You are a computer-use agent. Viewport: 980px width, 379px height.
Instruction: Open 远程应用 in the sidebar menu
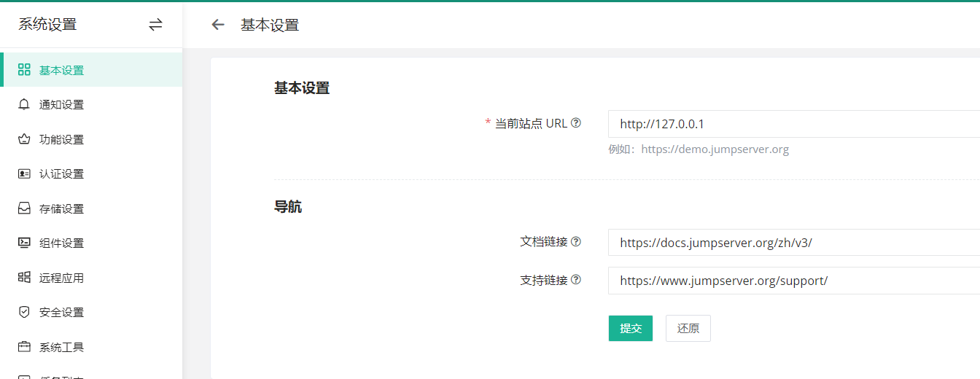(x=91, y=278)
